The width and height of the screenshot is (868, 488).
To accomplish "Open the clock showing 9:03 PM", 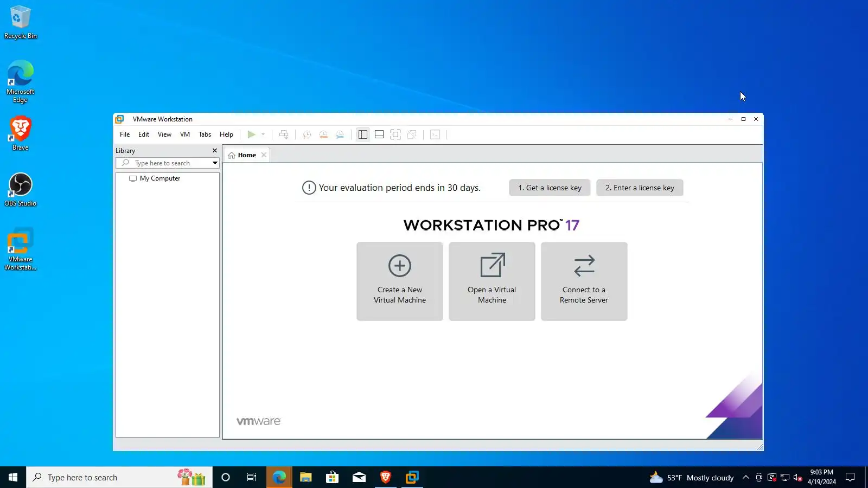I will 821,477.
